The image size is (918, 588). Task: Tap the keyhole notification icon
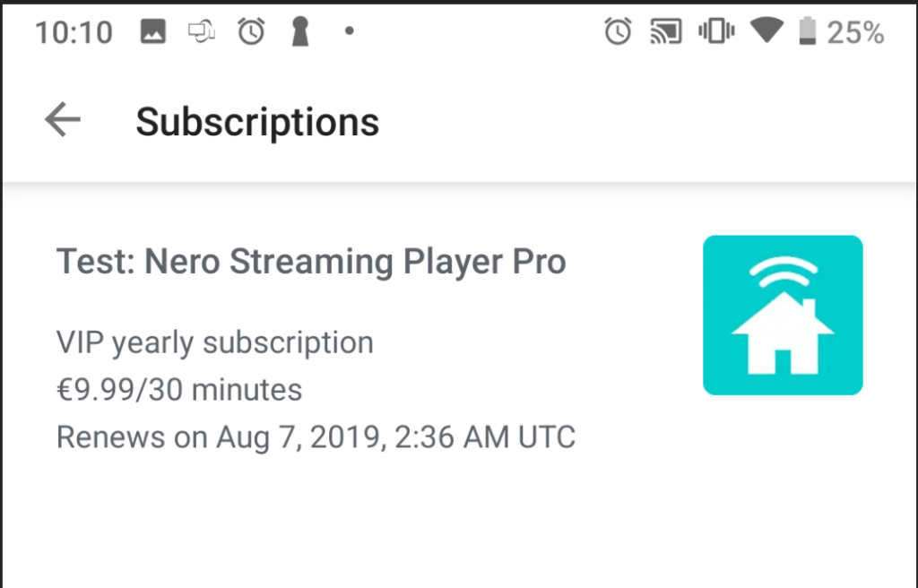pyautogui.click(x=299, y=31)
